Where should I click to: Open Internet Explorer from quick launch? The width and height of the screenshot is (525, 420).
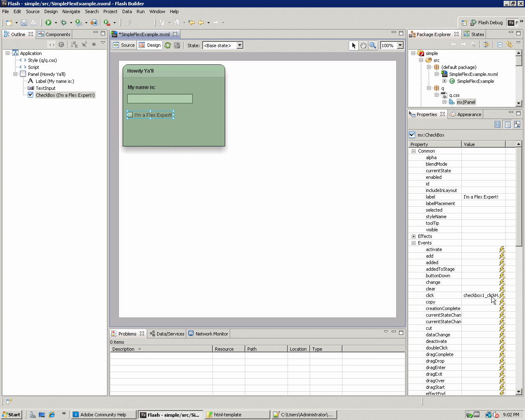coord(52,415)
